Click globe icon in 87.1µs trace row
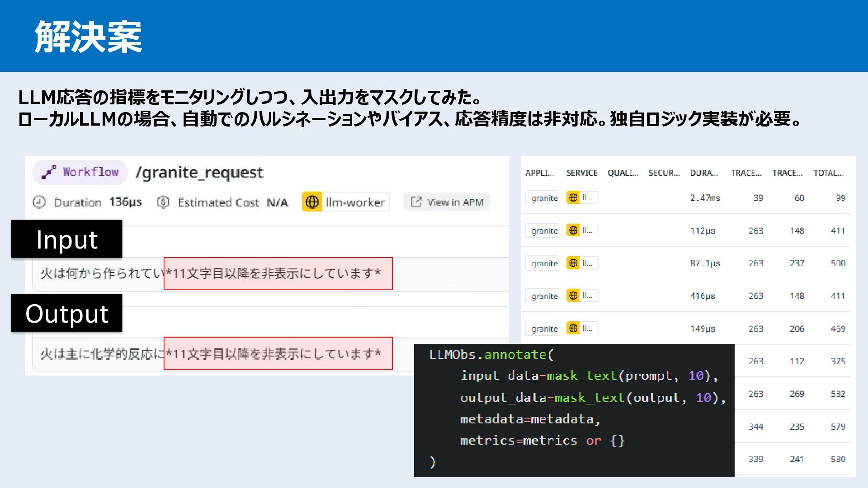 click(573, 263)
